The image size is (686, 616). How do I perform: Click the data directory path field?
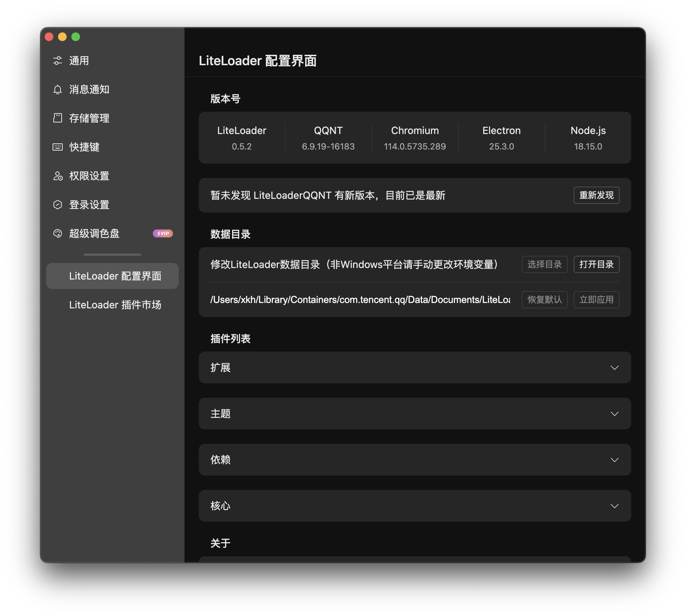pos(360,299)
